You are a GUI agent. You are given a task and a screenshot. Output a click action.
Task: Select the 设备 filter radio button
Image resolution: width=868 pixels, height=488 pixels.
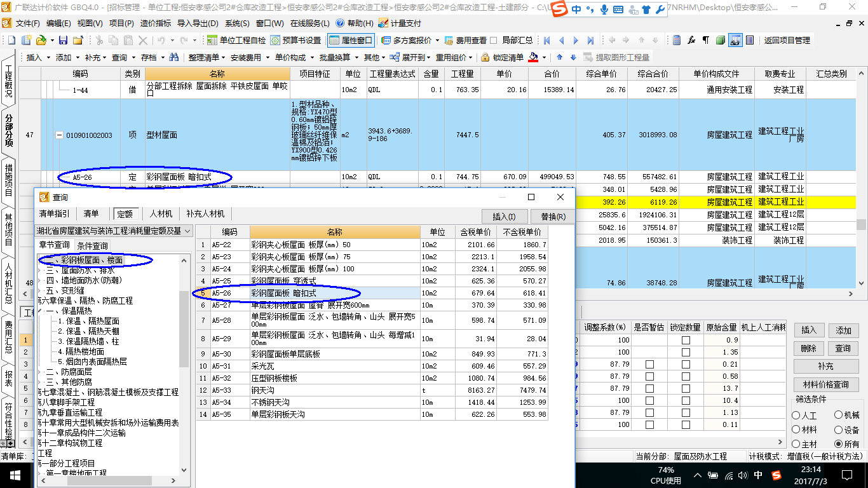tap(838, 430)
